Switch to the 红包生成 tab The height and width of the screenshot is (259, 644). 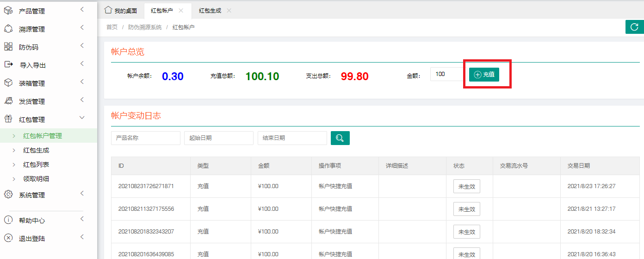point(210,10)
